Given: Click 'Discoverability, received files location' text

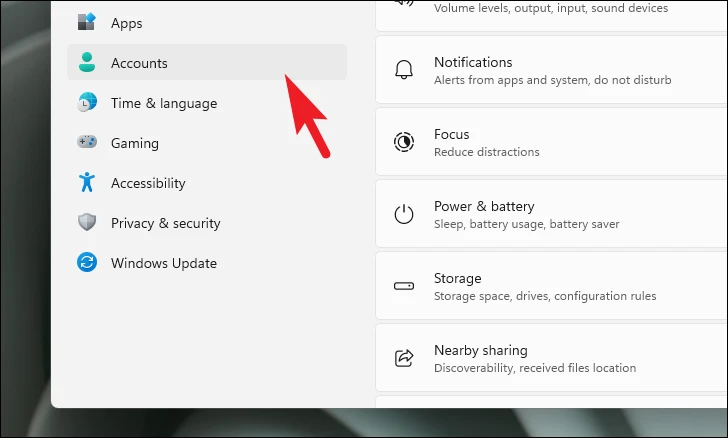Looking at the screenshot, I should (x=535, y=367).
